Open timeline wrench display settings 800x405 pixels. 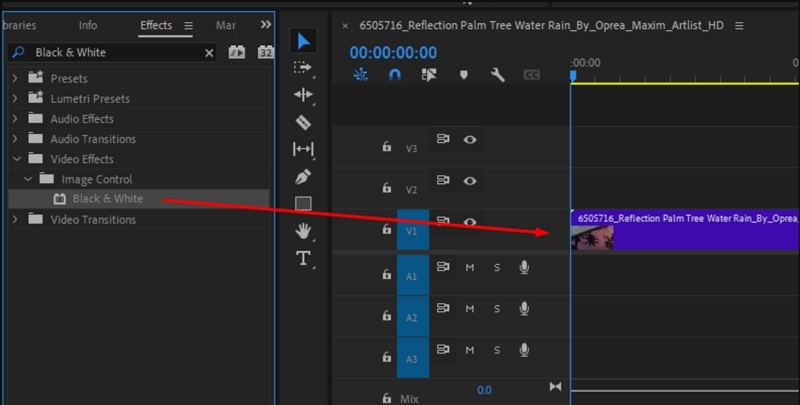(497, 75)
